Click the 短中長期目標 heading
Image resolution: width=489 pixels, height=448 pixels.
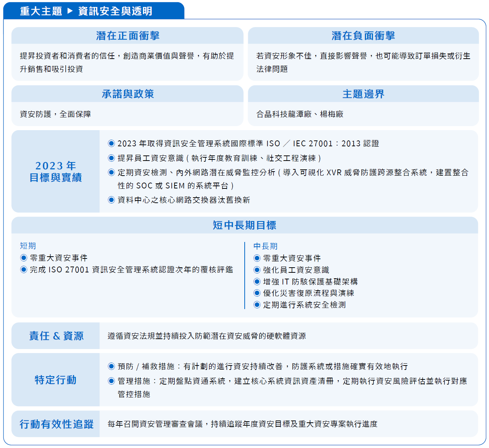244,225
